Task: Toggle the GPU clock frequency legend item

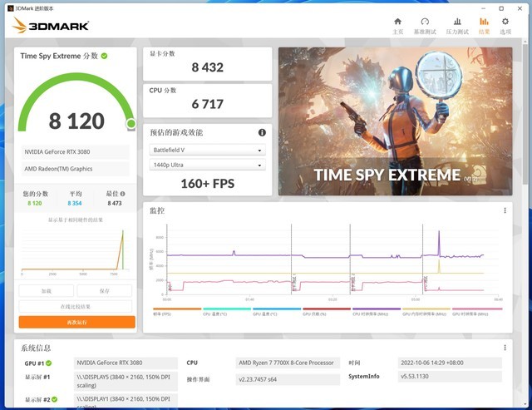Action: pos(477,312)
